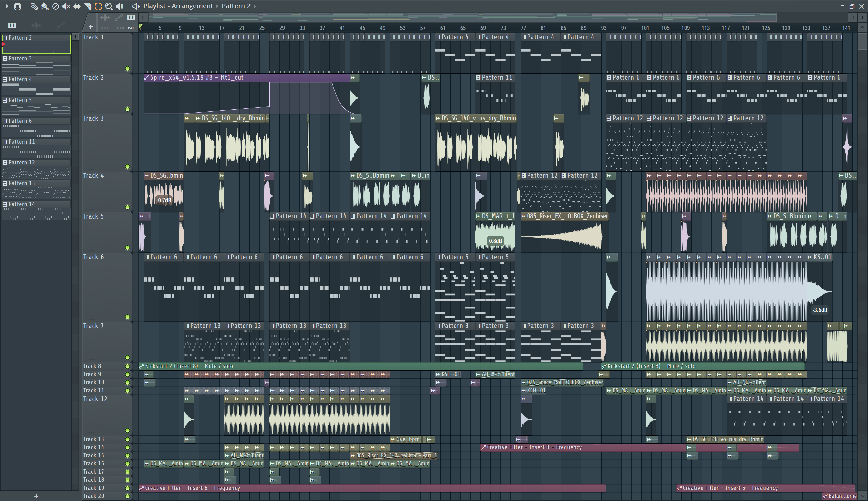Select Pattern 13 in the picker
This screenshot has width=868, height=501.
click(x=36, y=190)
